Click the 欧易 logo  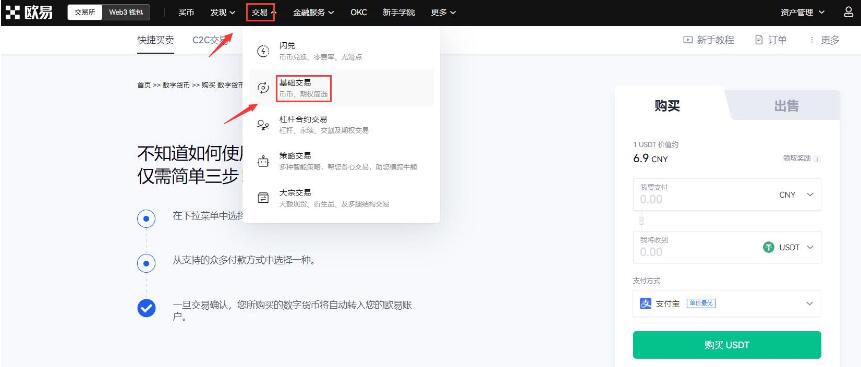[29, 12]
